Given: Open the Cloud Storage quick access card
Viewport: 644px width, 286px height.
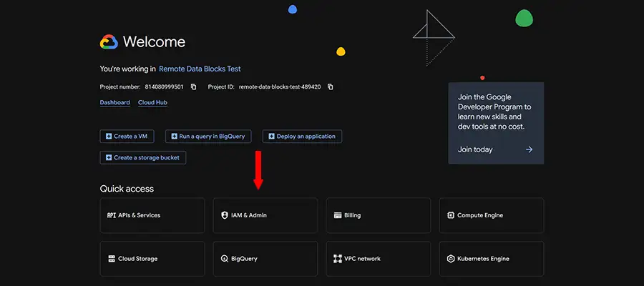Looking at the screenshot, I should tap(152, 259).
